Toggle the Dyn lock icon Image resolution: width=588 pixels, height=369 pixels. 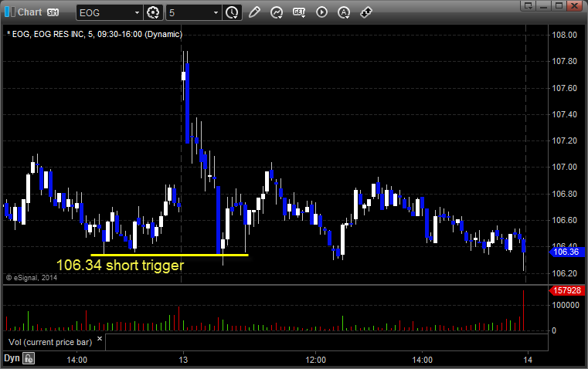29,358
